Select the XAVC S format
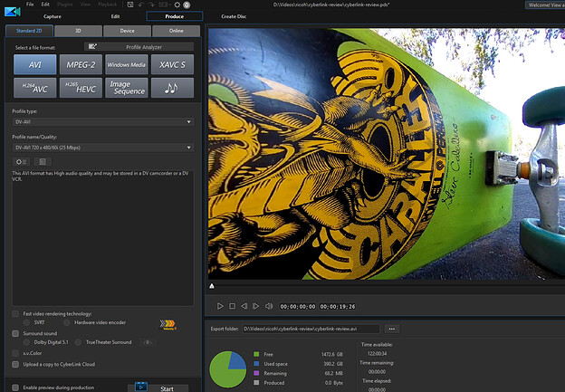565x392 pixels. click(x=172, y=64)
